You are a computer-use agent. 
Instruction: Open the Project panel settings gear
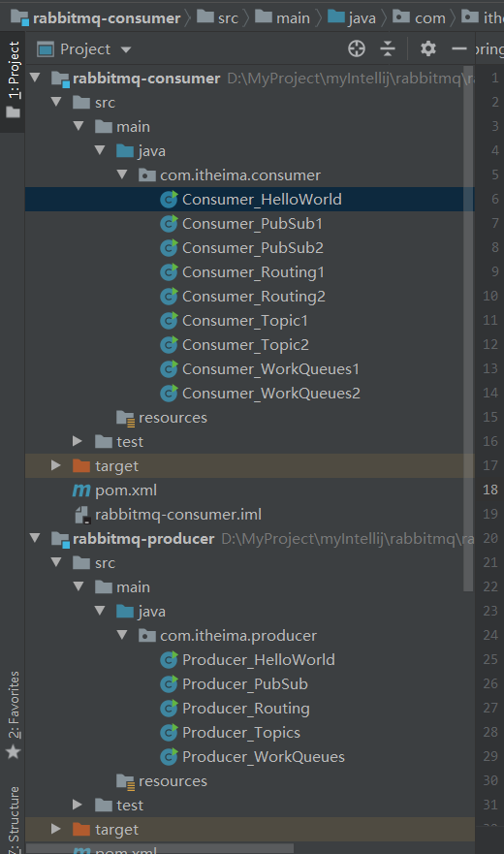428,49
